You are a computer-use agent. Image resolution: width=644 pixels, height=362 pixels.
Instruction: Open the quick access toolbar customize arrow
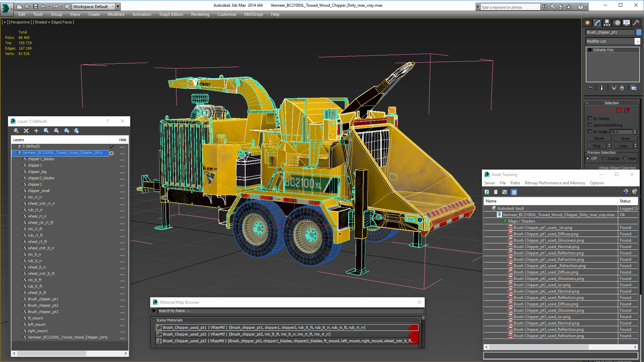click(x=118, y=6)
